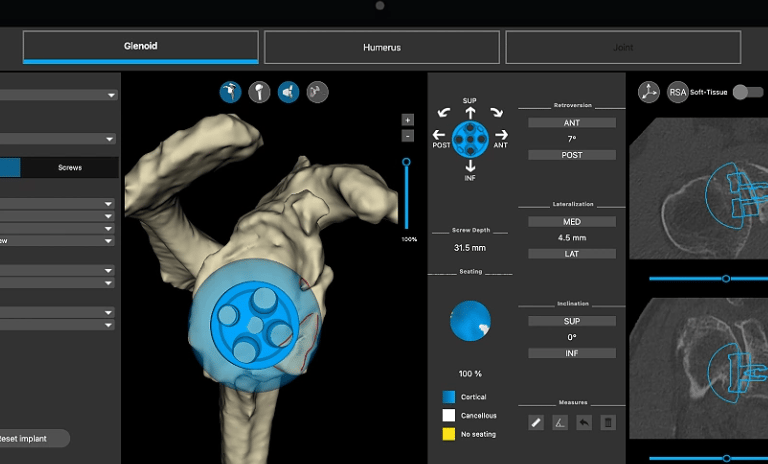Switch to the Screws tab

(x=70, y=168)
